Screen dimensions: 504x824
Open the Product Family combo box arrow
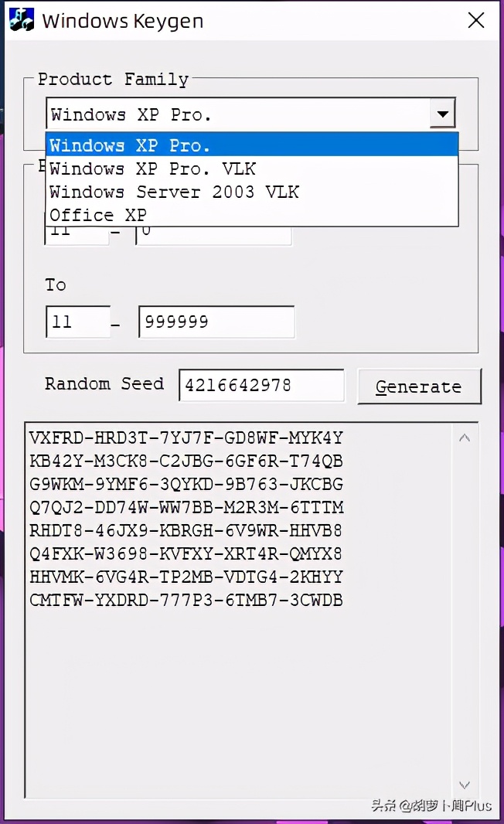(x=442, y=114)
